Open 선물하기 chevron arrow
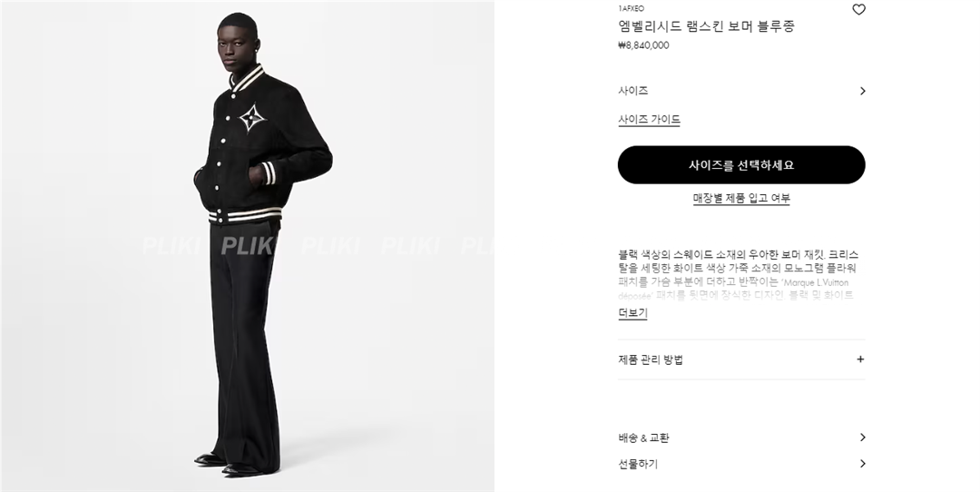The width and height of the screenshot is (980, 492). pos(863,464)
